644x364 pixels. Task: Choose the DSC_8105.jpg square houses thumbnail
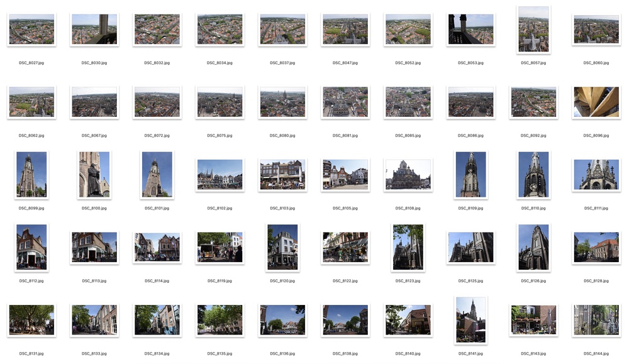click(x=345, y=174)
